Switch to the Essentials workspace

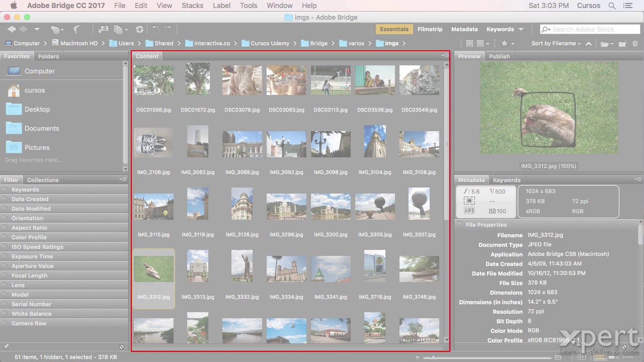(x=394, y=29)
